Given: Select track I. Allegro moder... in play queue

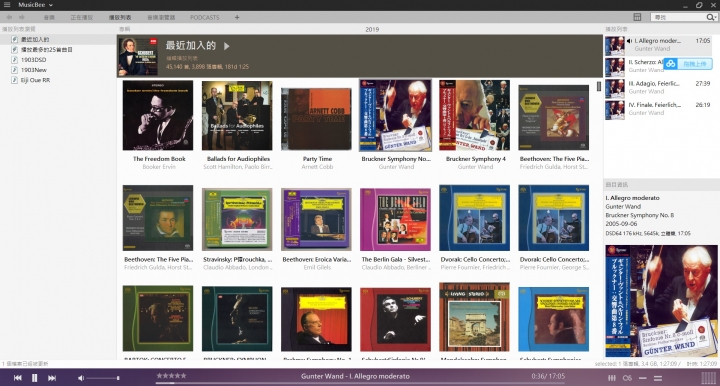Looking at the screenshot, I should pyautogui.click(x=658, y=45).
